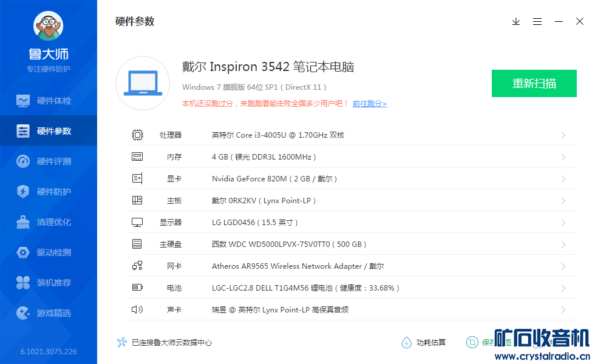Viewport: 595px width, 364px height.
Task: Click the 主板 motherboard icon
Action: [x=137, y=200]
